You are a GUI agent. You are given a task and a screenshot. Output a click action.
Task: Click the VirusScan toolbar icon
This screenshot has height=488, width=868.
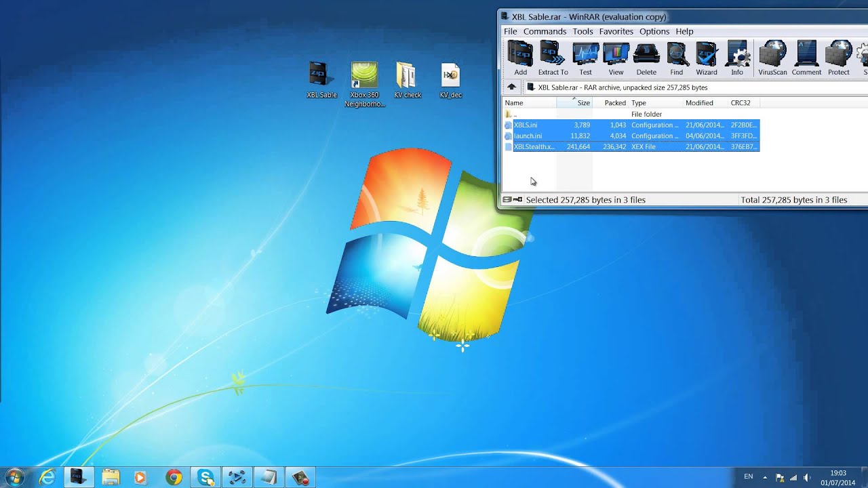tap(772, 59)
